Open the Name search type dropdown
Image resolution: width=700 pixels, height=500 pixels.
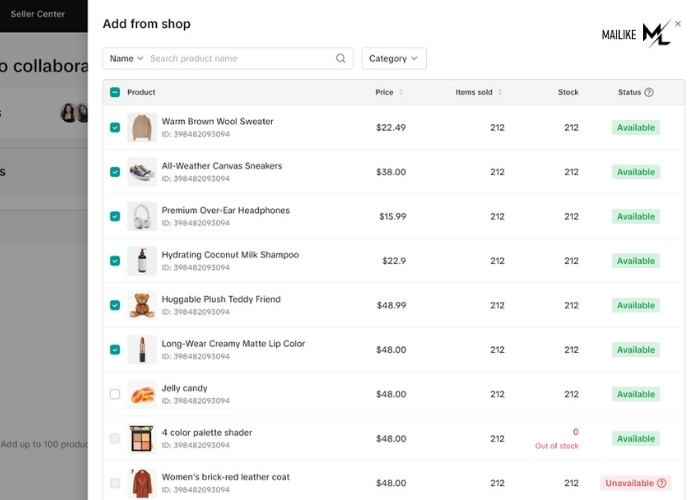(126, 58)
